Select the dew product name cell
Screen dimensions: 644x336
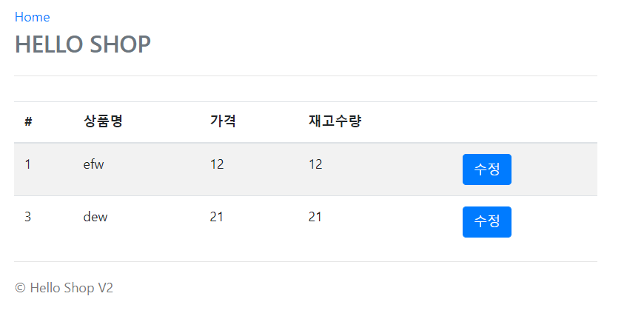coord(95,217)
